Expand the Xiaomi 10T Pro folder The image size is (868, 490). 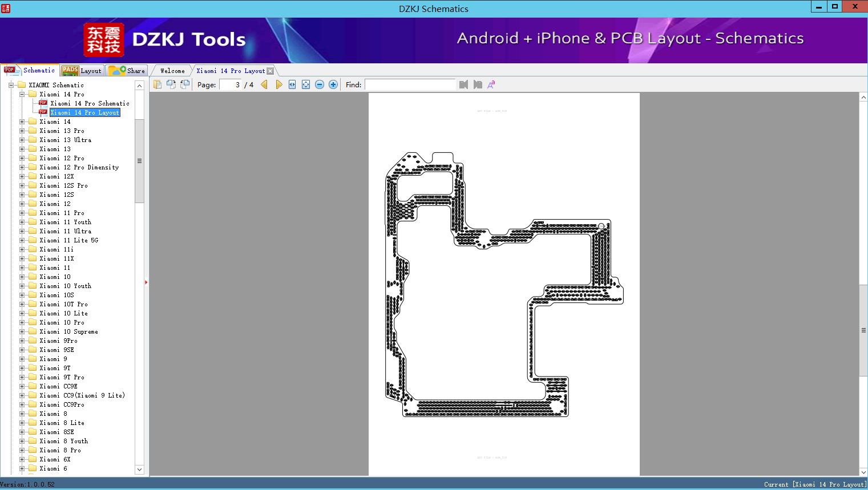[22, 304]
